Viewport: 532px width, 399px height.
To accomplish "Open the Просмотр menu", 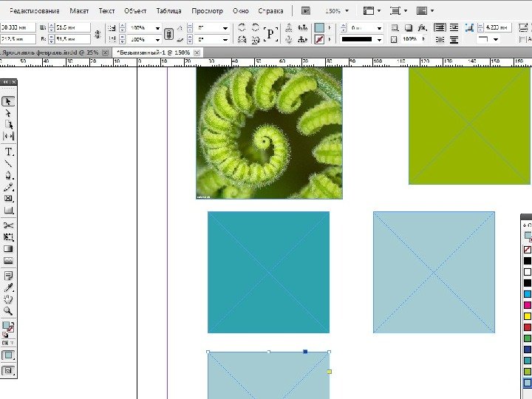I will coord(207,11).
